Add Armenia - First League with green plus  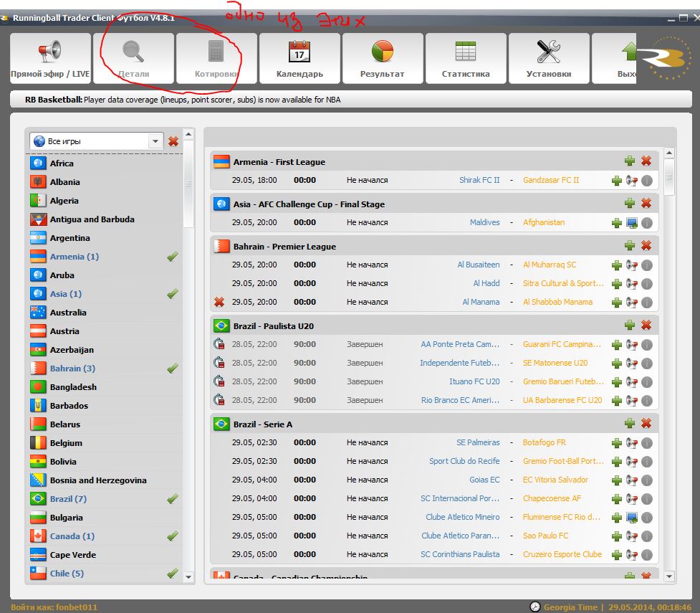630,161
